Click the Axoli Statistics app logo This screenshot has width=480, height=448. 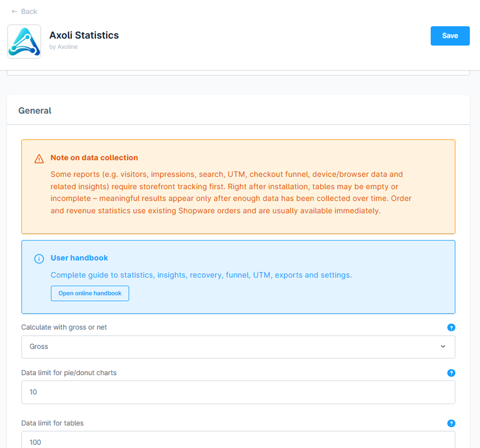[24, 41]
